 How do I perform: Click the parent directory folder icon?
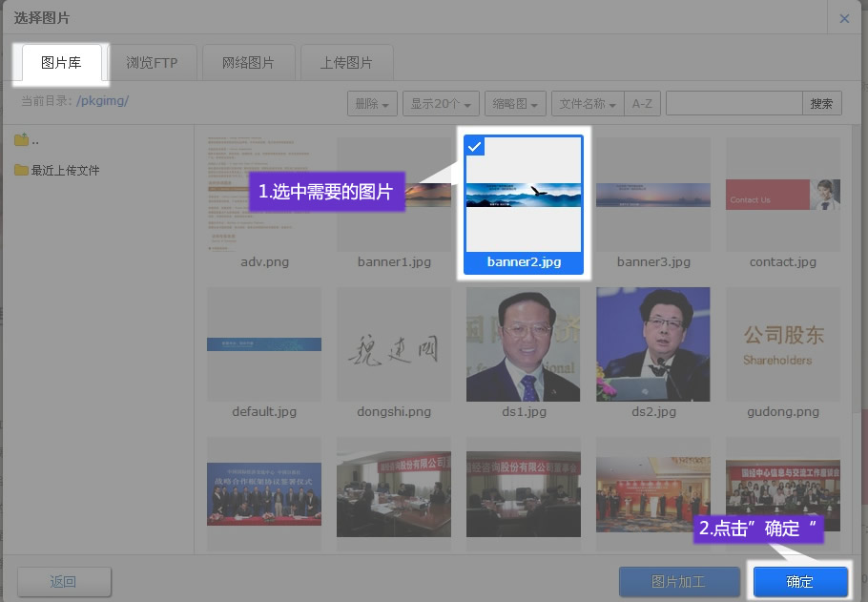[21, 141]
